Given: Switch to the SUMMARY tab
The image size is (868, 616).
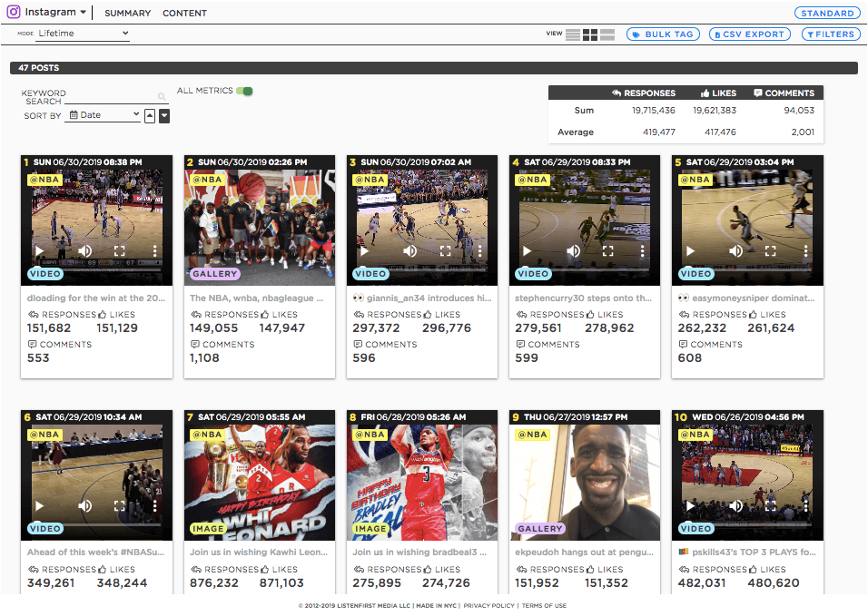Looking at the screenshot, I should click(x=127, y=13).
